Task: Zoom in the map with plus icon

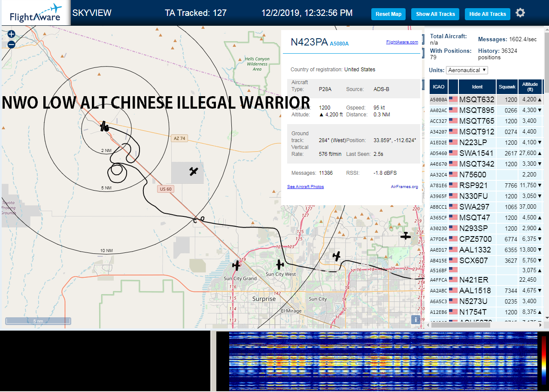Action: pos(12,34)
